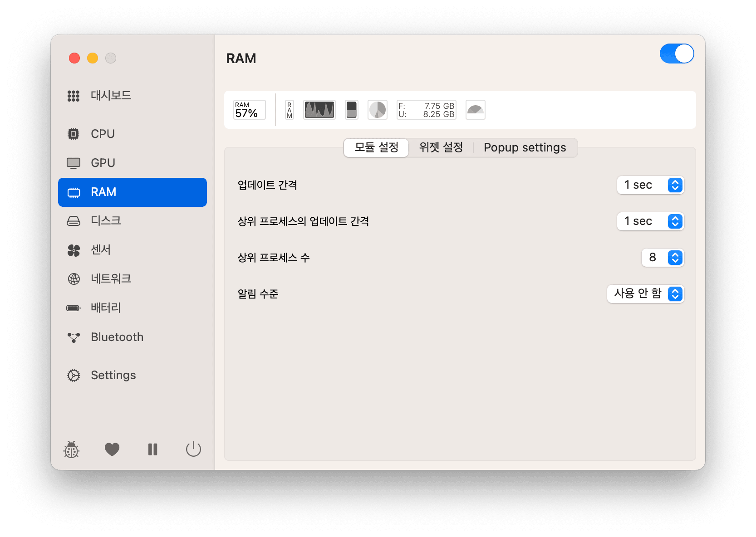Switch to the 위젯 설정 tab
The height and width of the screenshot is (537, 756).
click(x=441, y=147)
